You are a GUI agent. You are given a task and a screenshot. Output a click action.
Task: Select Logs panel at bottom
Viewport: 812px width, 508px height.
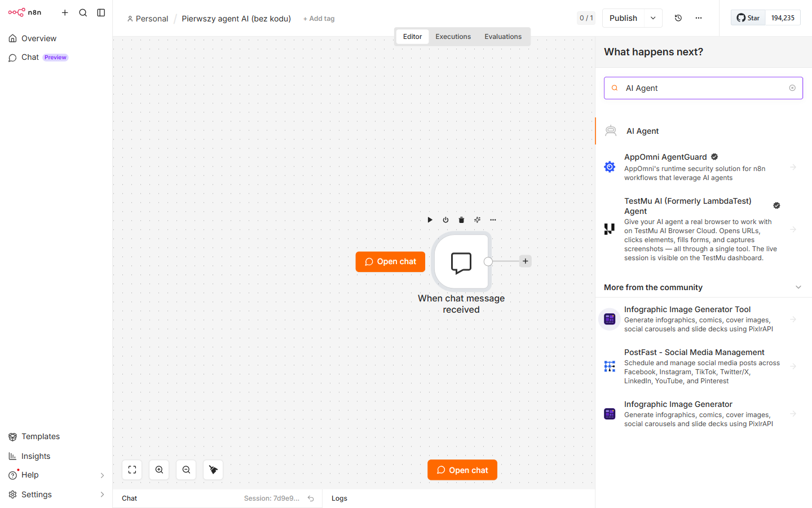pos(339,498)
